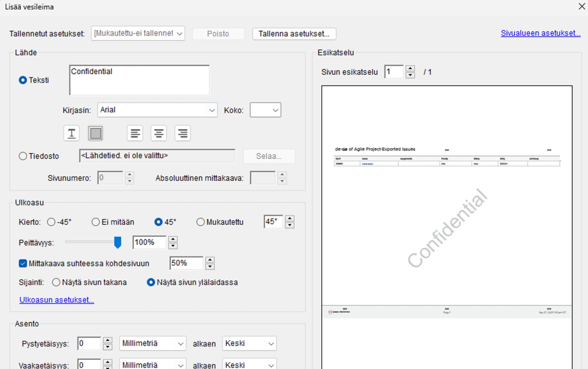Open the Kirjasin font dropdown
Screen dimensions: 588x369
pyautogui.click(x=157, y=110)
